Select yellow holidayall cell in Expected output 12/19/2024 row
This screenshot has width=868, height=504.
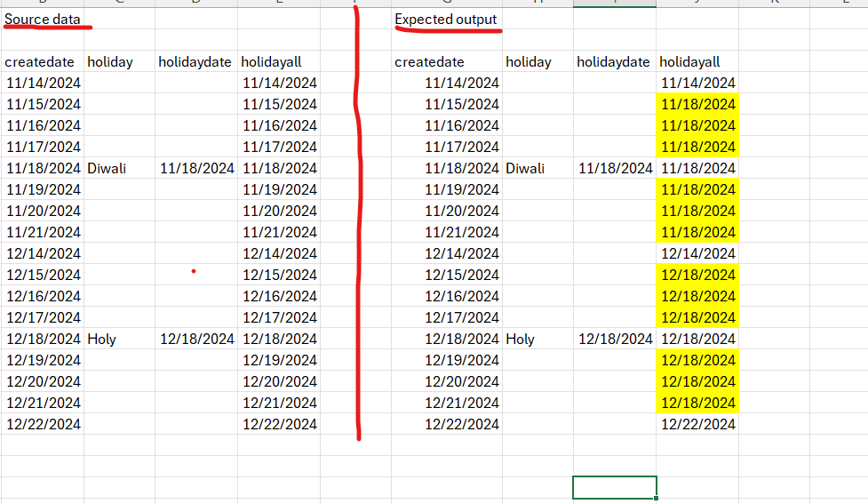click(x=697, y=360)
